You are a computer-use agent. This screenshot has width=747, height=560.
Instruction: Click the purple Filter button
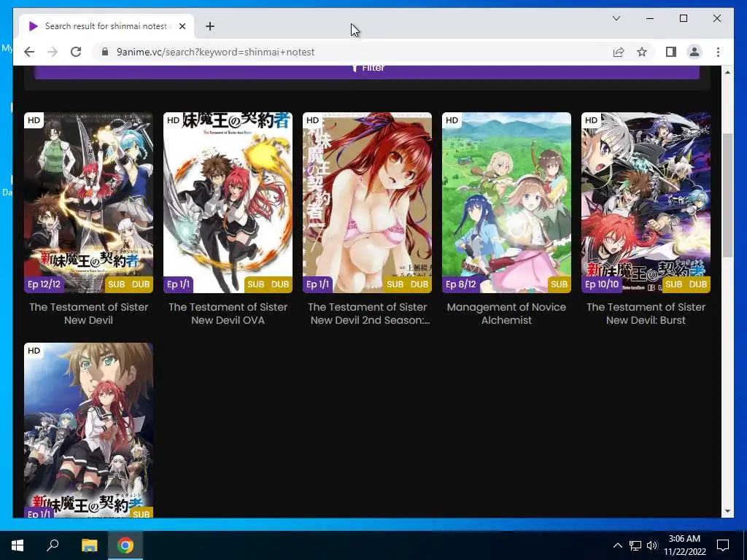click(367, 72)
